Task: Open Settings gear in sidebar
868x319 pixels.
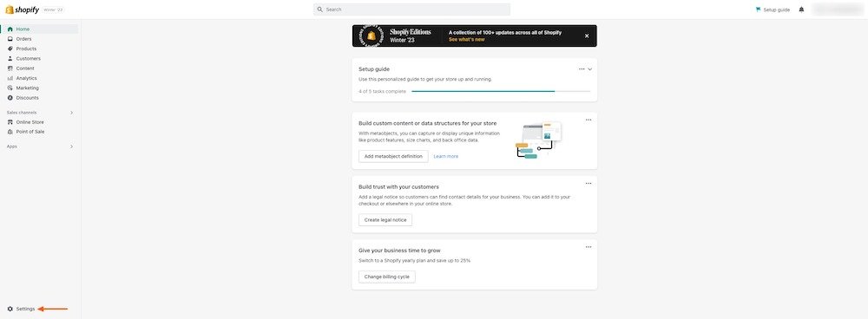Action: 10,309
